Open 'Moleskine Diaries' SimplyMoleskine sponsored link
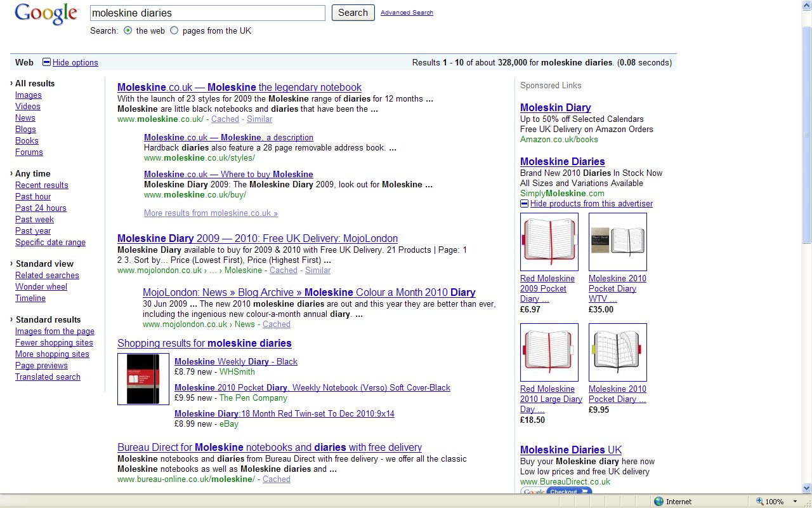This screenshot has height=508, width=812. [x=563, y=162]
